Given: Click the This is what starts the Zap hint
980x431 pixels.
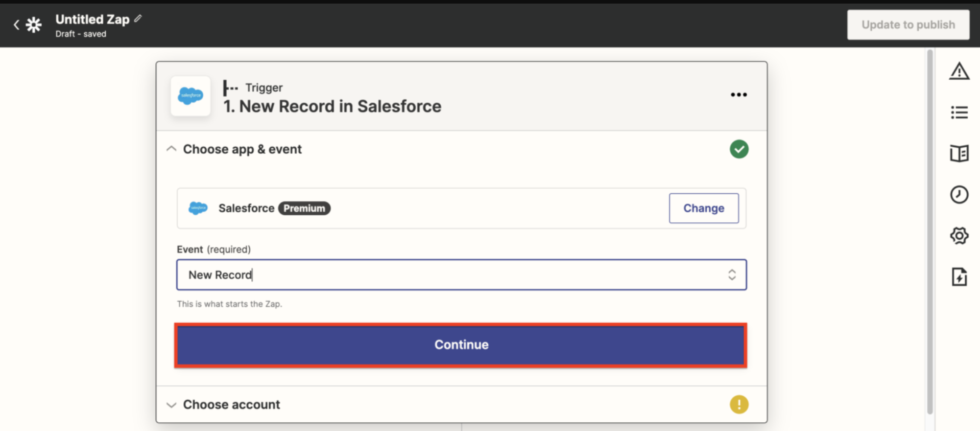Looking at the screenshot, I should [229, 304].
